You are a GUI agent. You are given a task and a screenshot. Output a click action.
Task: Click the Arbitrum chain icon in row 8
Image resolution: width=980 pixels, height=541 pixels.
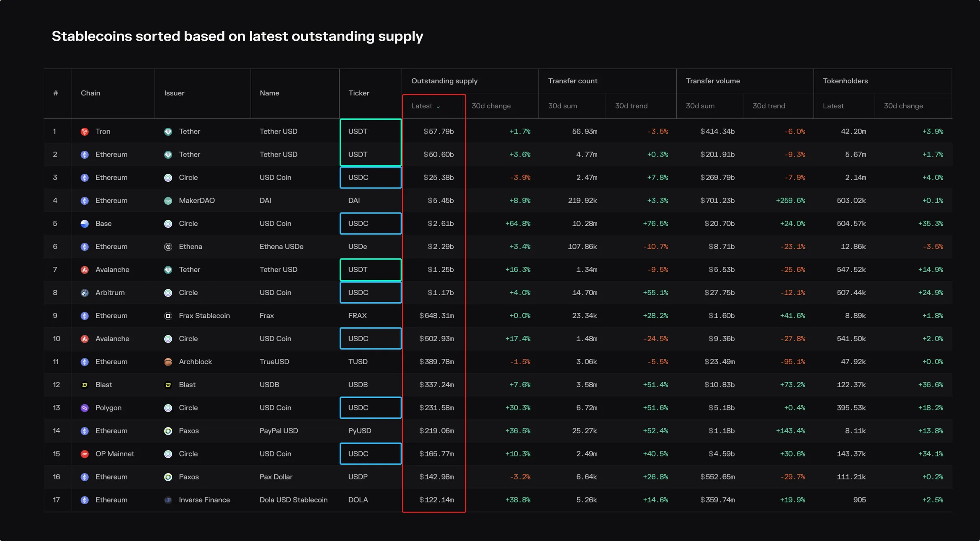[x=85, y=293]
